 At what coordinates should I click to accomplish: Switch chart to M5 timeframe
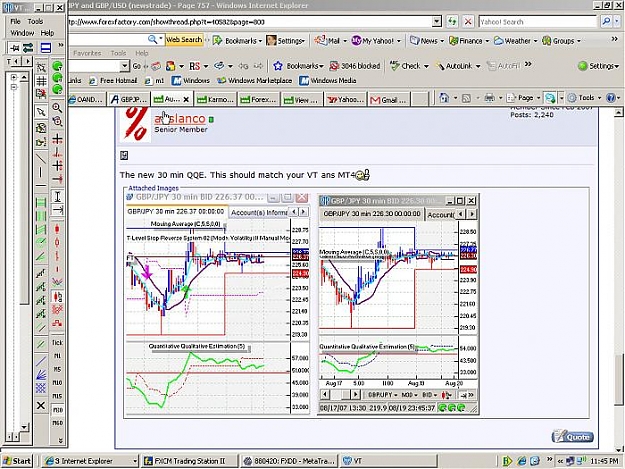tap(57, 369)
